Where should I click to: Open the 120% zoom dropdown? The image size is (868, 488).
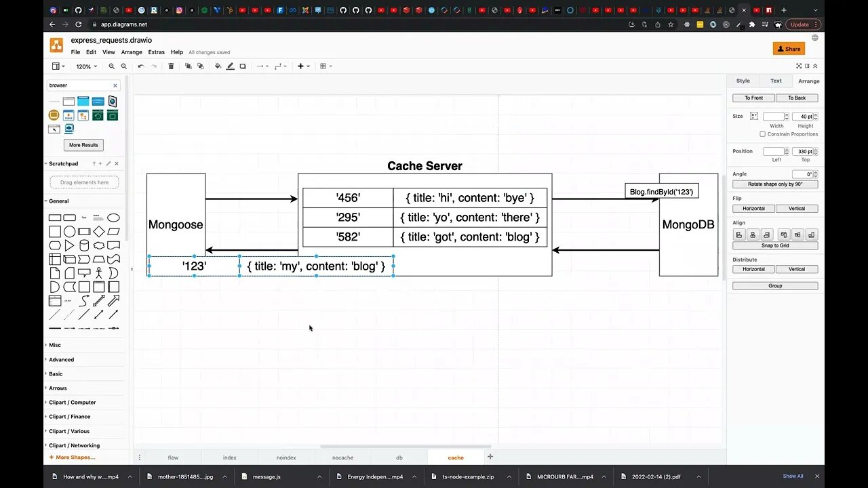tap(86, 66)
